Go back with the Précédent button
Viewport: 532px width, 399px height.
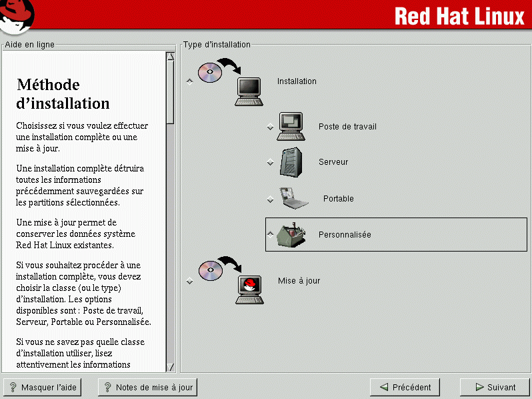click(405, 387)
